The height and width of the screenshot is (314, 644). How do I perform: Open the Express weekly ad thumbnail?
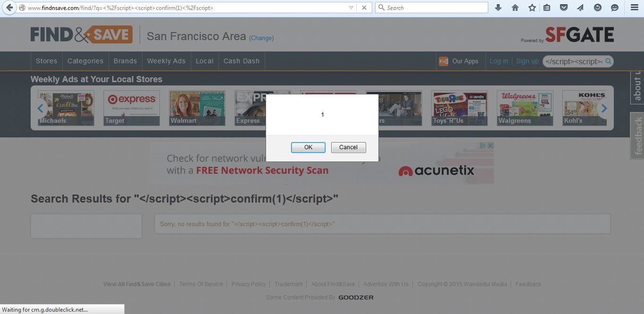point(251,108)
